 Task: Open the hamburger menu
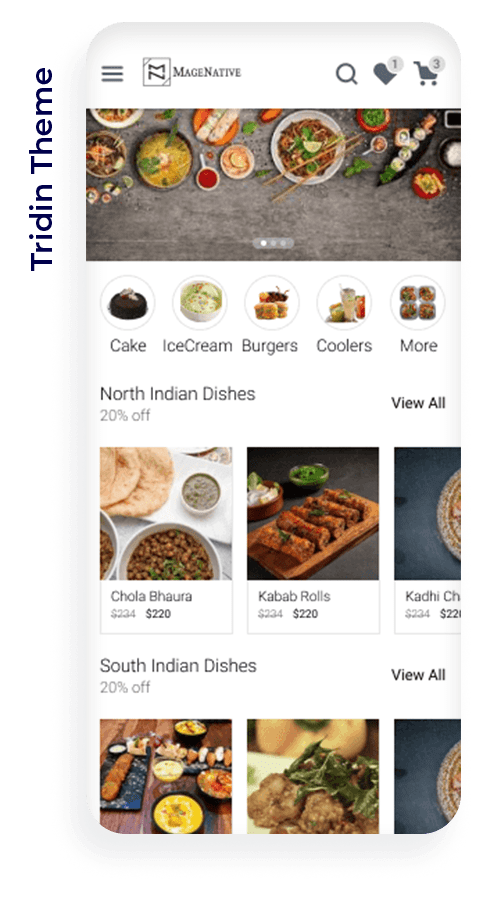point(113,73)
